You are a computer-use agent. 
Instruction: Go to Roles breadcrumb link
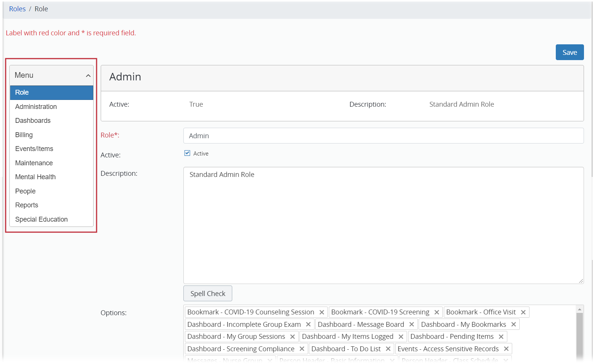17,9
